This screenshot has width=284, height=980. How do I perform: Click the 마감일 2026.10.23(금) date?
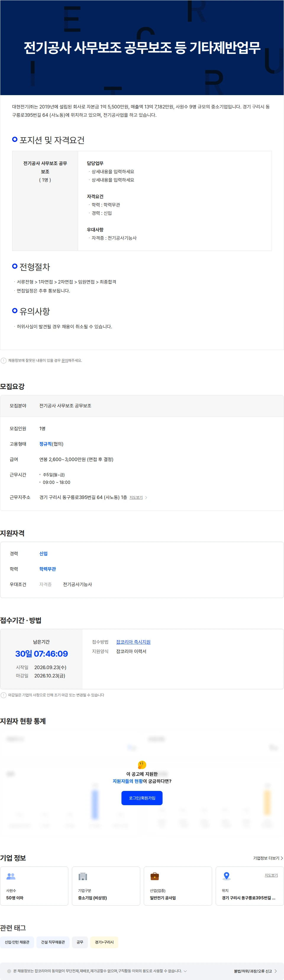[x=50, y=676]
